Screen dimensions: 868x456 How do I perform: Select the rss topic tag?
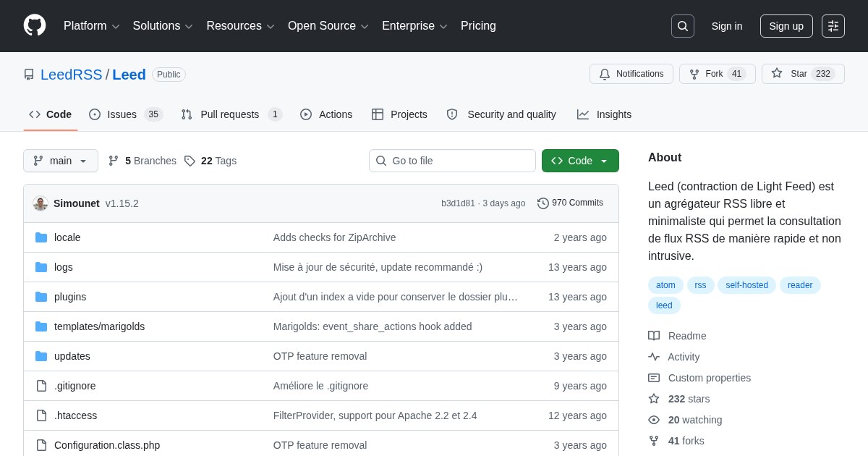701,285
